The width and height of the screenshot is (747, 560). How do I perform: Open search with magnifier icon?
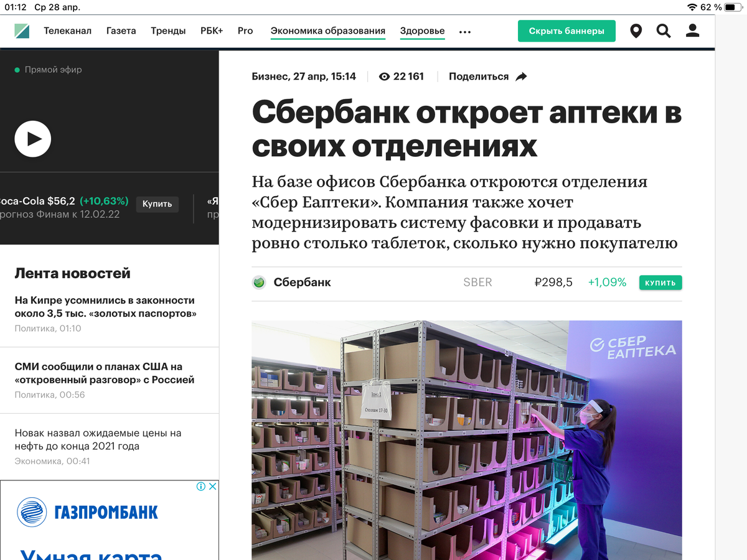tap(664, 31)
